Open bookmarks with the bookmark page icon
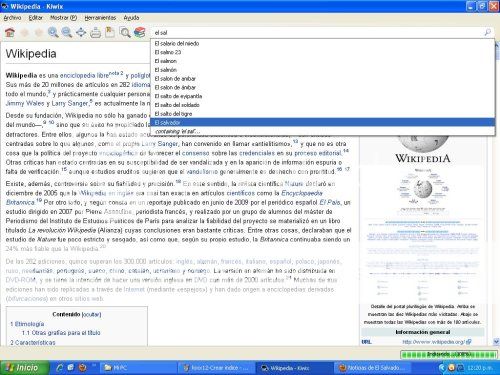This screenshot has height=375, width=500. click(110, 32)
